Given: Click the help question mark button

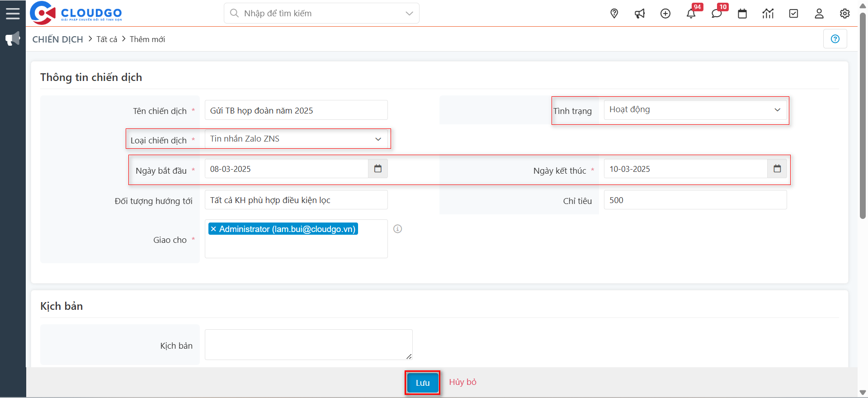Looking at the screenshot, I should point(835,39).
